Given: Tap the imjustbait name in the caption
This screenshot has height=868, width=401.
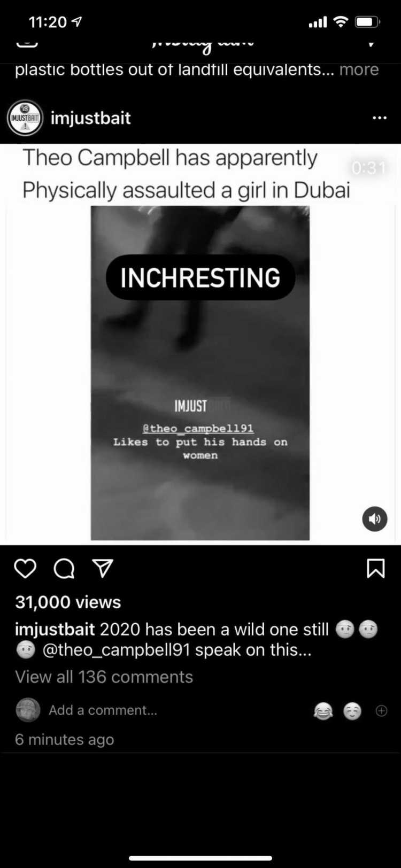Looking at the screenshot, I should point(55,629).
